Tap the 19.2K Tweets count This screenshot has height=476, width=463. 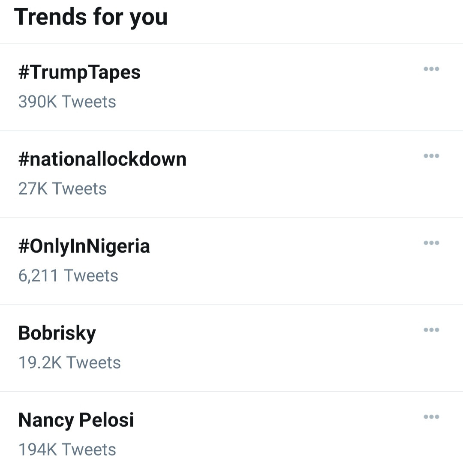coord(69,363)
